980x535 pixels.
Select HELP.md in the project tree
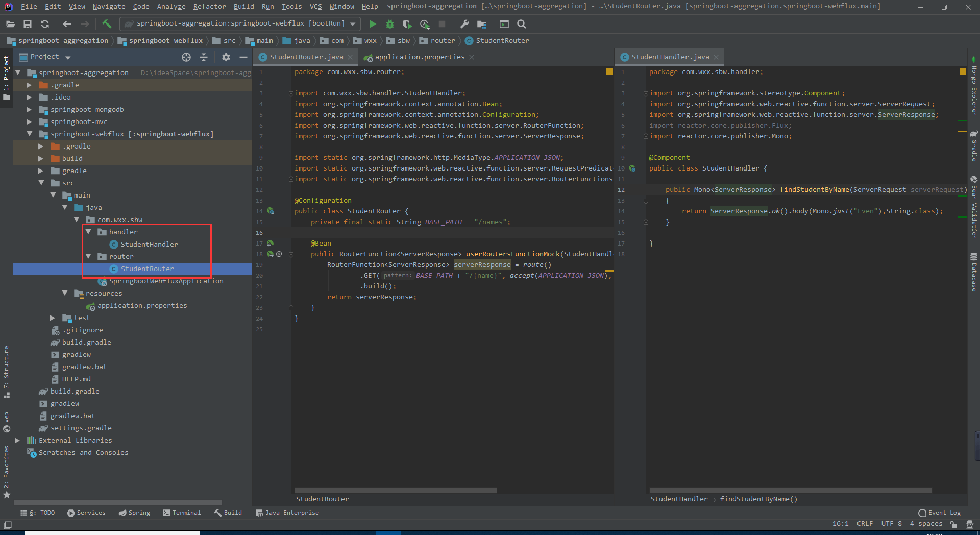tap(76, 379)
